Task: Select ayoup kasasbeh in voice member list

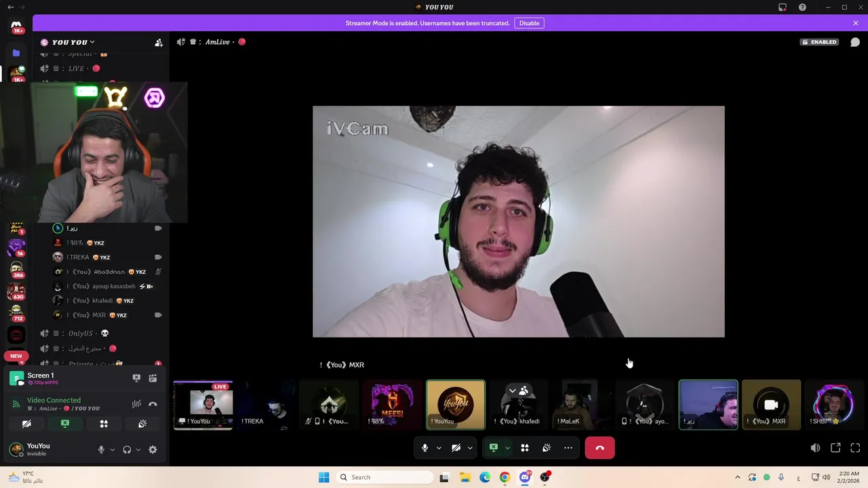Action: [108, 286]
